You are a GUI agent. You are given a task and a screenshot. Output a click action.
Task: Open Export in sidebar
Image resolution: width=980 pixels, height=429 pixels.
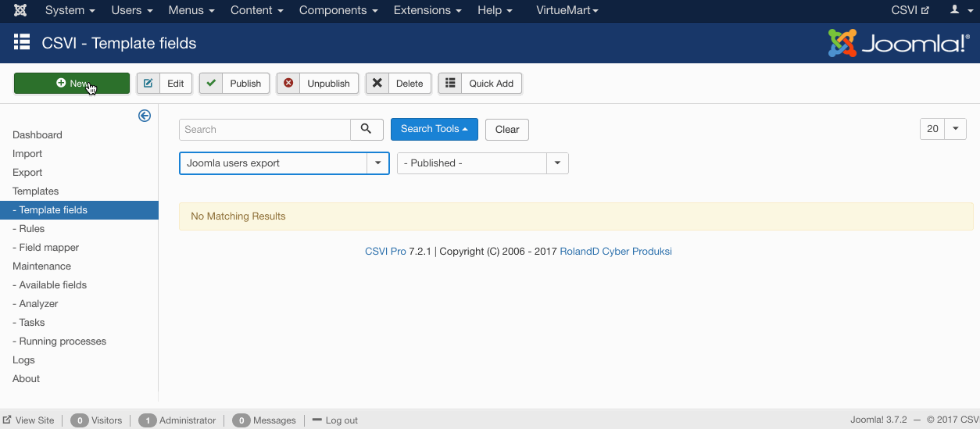[27, 173]
